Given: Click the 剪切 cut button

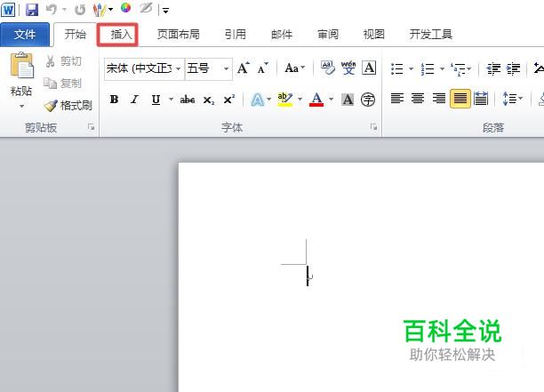Looking at the screenshot, I should (x=64, y=61).
